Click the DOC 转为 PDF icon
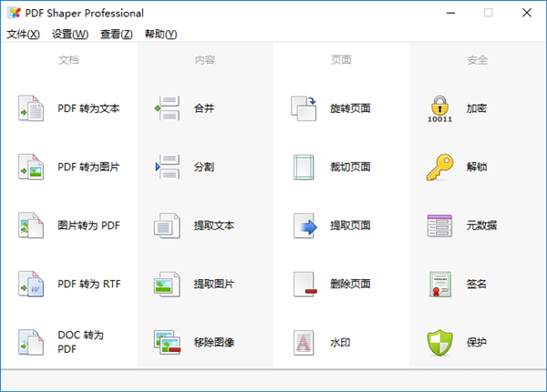The image size is (547, 392). click(x=31, y=343)
